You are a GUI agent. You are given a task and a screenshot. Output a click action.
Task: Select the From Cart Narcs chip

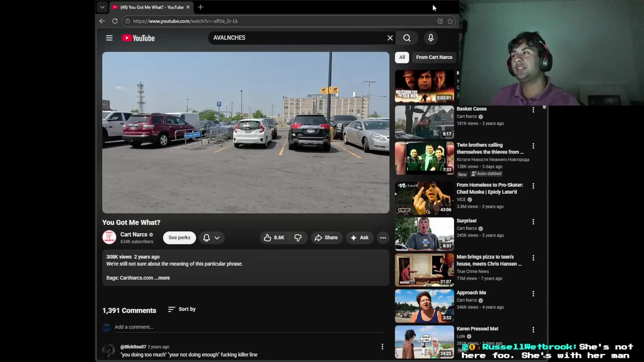[x=434, y=57]
